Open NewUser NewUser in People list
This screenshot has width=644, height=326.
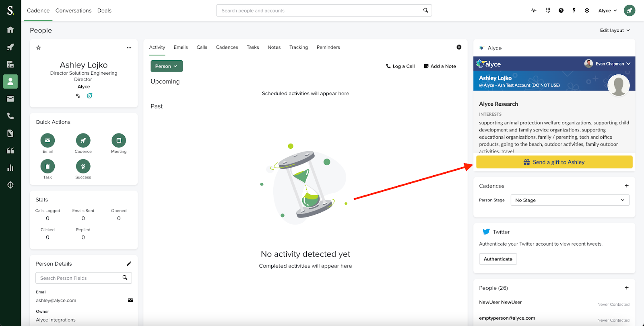coord(500,302)
